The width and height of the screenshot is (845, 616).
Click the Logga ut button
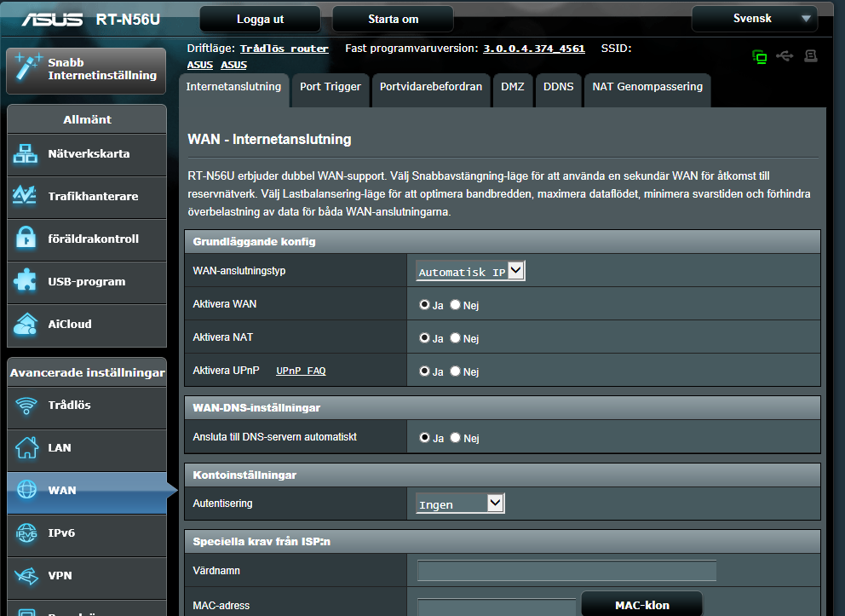[261, 20]
